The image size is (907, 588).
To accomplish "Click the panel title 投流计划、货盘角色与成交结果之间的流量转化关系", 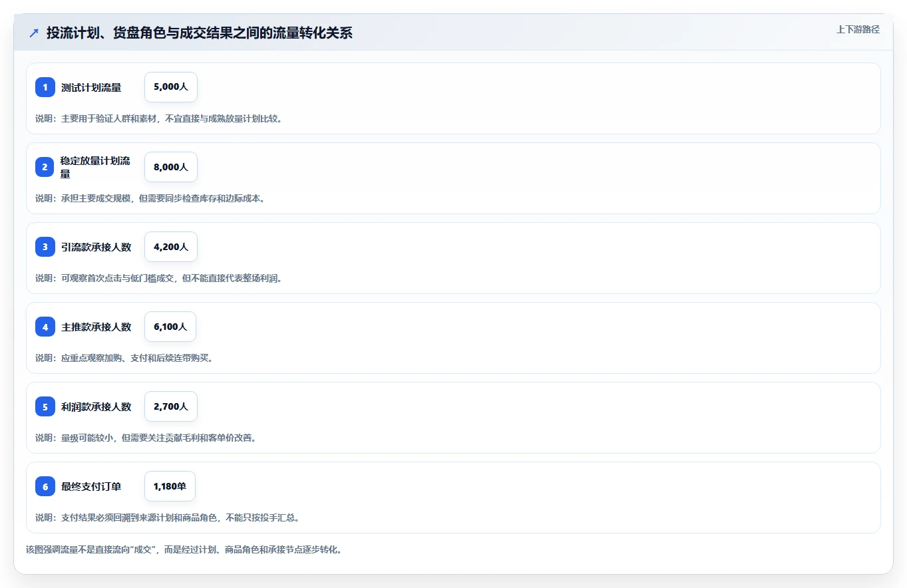I will pos(200,33).
